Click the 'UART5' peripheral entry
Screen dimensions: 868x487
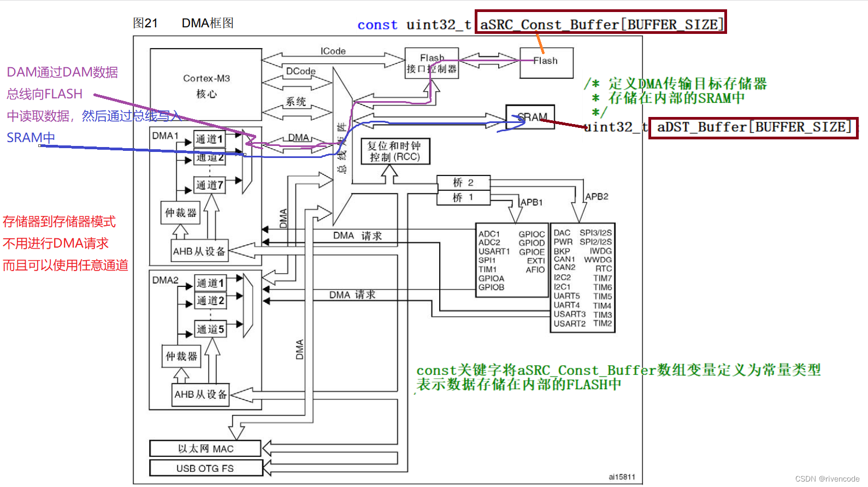(566, 296)
